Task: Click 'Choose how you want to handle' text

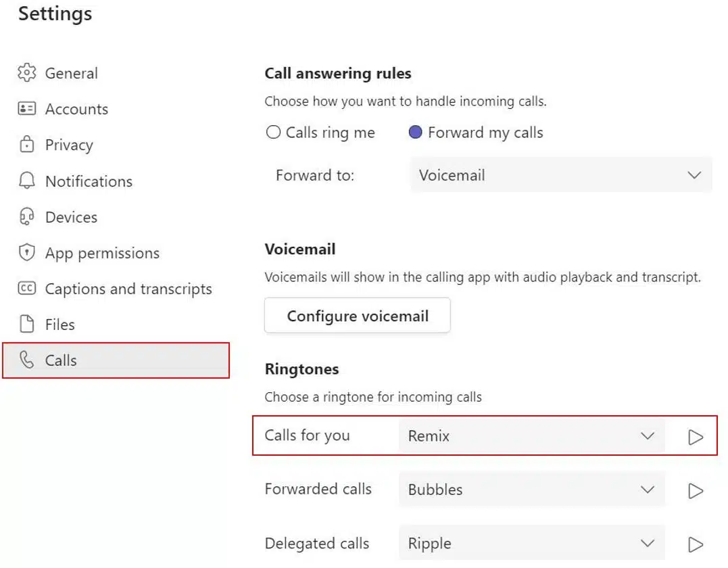Action: point(406,101)
